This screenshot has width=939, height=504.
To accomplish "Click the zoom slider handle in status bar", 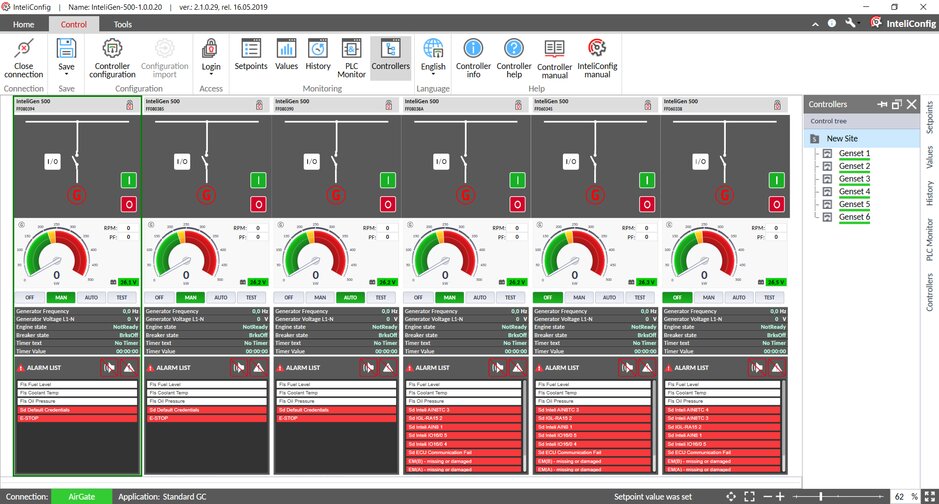I will (x=820, y=496).
